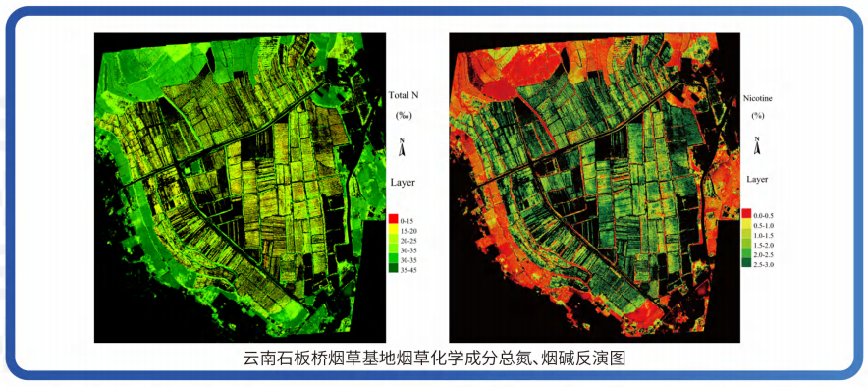
Task: Click the Nicotine legend title
Action: click(757, 97)
